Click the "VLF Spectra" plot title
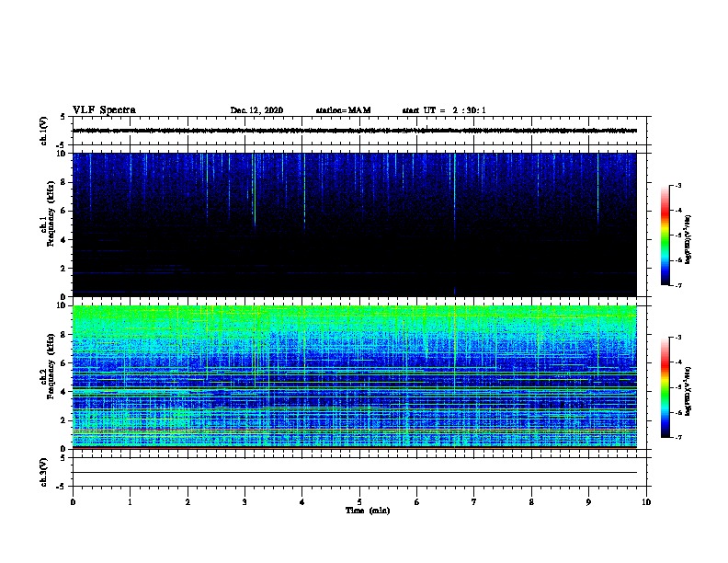Image resolution: width=728 pixels, height=563 pixels. tap(104, 110)
